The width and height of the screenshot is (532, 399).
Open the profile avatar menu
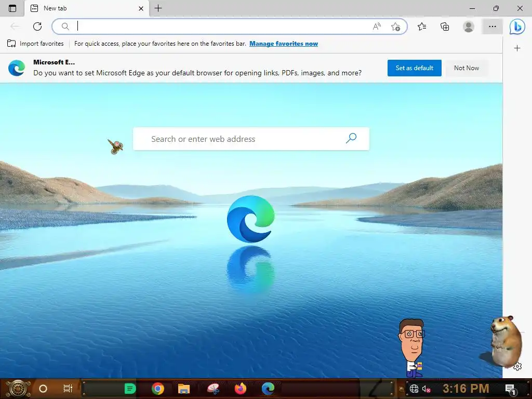[469, 26]
